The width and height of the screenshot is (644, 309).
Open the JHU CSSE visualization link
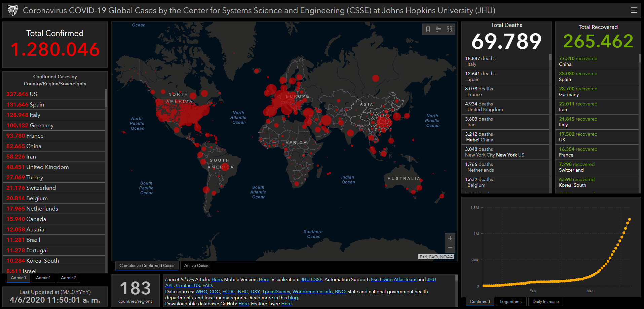311,279
